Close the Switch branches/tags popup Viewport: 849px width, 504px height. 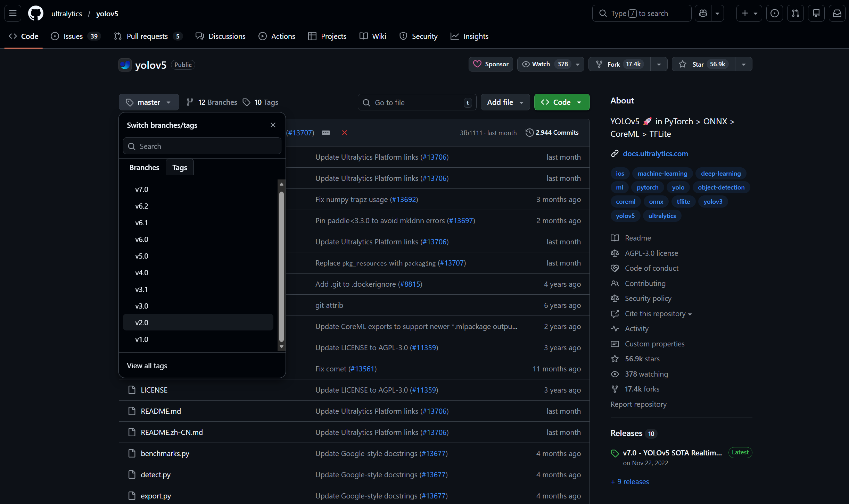point(273,125)
